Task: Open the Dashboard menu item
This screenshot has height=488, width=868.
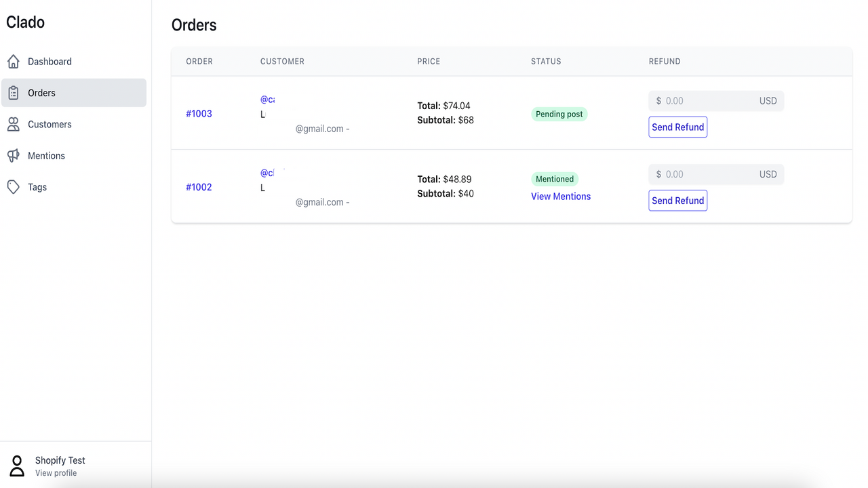Action: tap(73, 62)
